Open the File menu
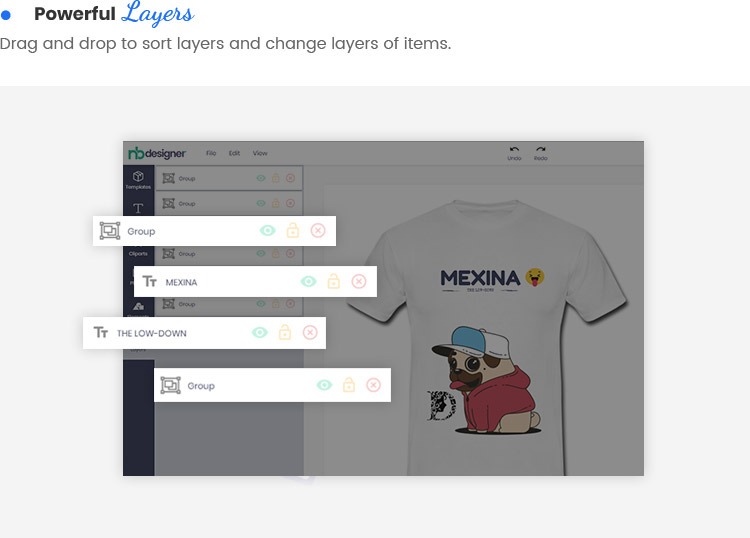This screenshot has height=538, width=750. pos(211,153)
